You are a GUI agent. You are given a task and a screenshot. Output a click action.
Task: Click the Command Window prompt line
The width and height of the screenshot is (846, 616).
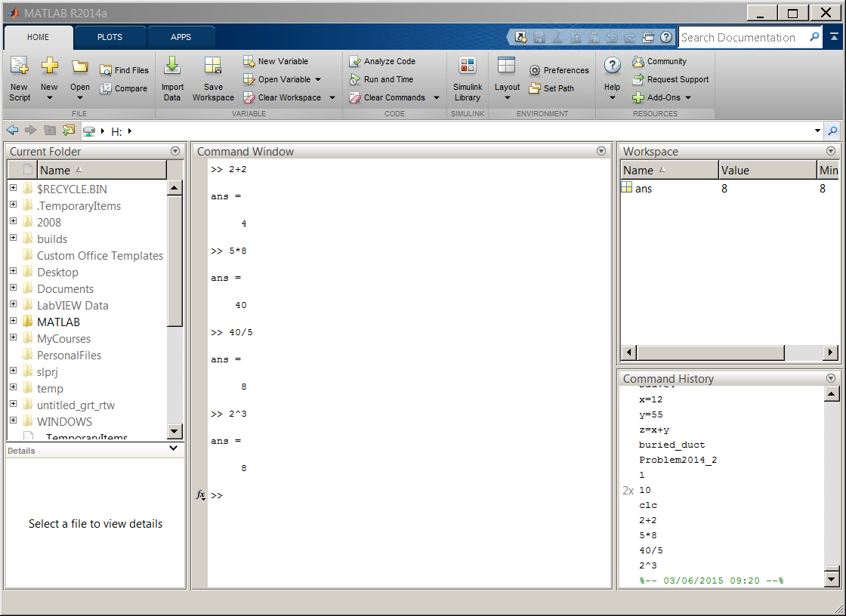pos(410,496)
